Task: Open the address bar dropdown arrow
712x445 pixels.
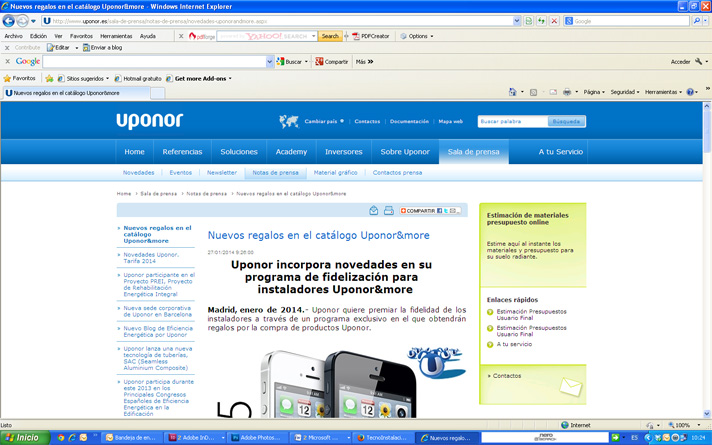Action: pyautogui.click(x=517, y=21)
